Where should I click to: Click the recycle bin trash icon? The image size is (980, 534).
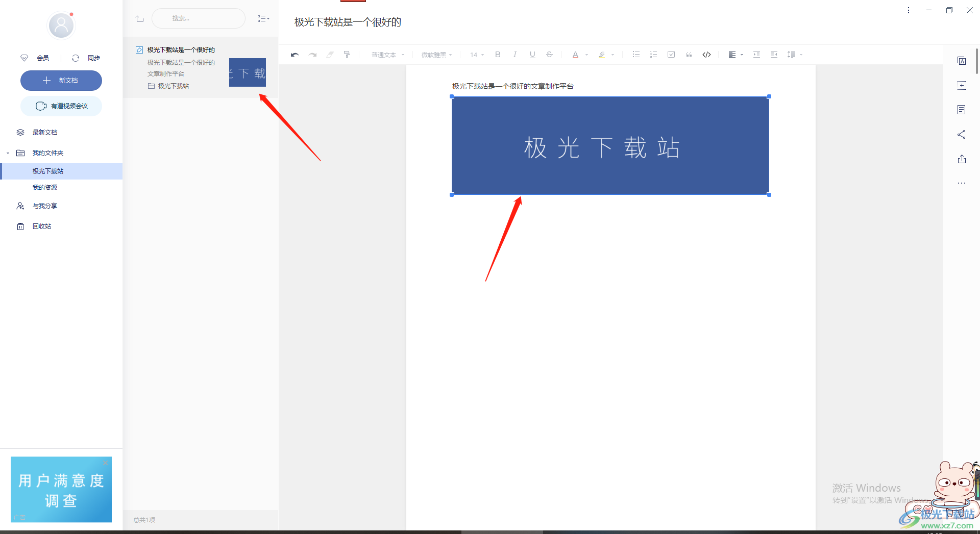[x=20, y=226]
